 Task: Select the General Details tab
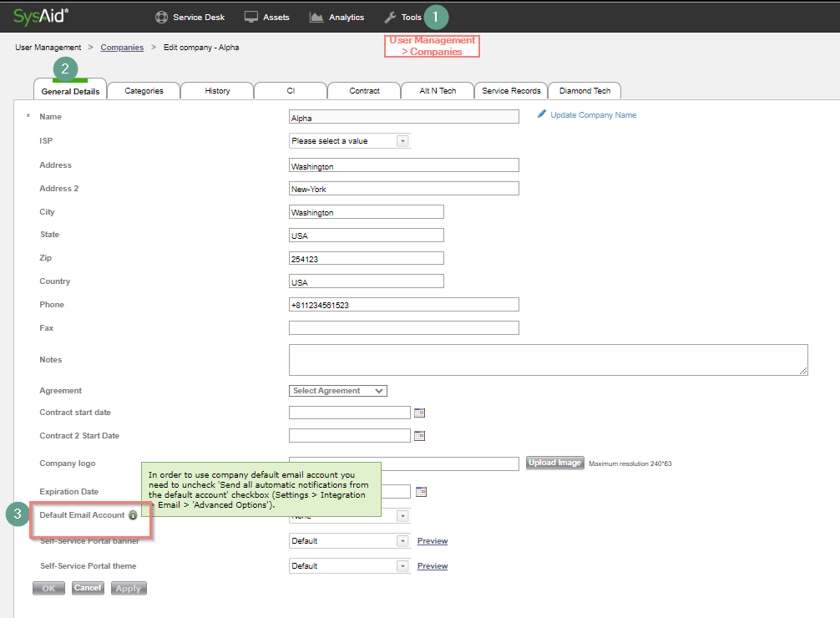tap(70, 91)
